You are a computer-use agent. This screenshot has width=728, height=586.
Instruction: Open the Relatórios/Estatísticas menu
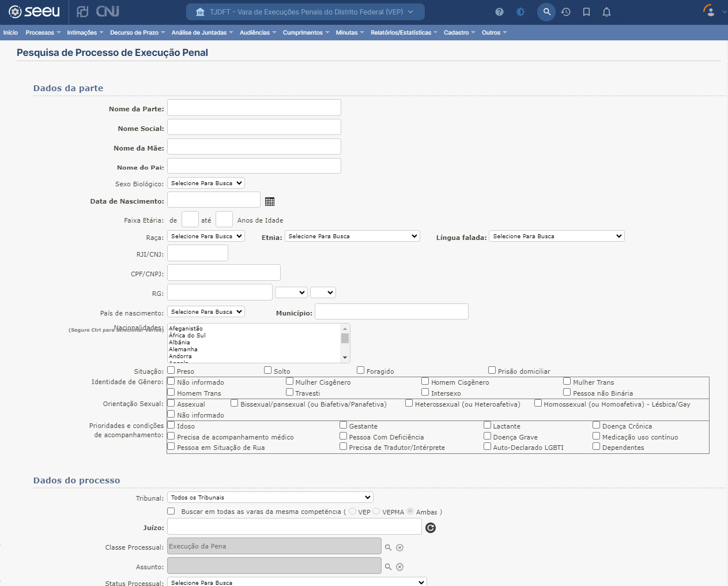pyautogui.click(x=403, y=33)
